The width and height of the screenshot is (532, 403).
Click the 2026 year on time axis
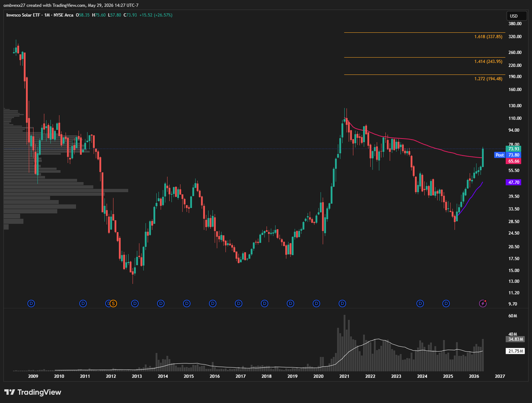473,376
